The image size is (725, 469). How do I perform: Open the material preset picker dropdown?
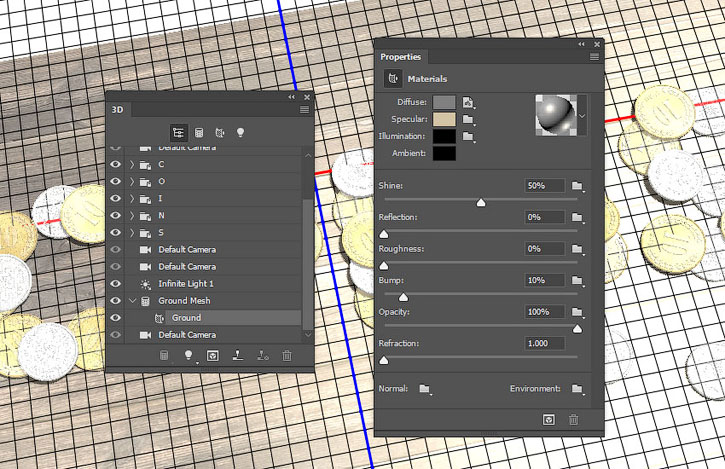581,115
